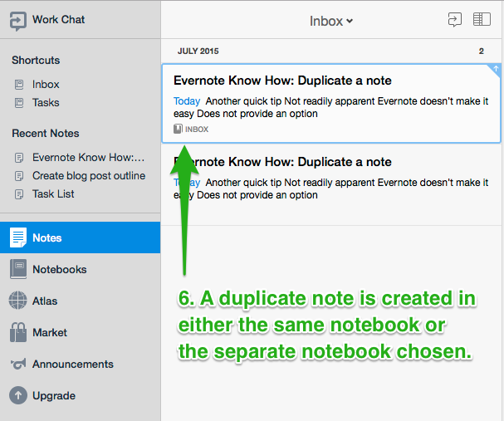Viewport: 504px width, 421px height.
Task: Open Work Chat from the sidebar icon
Action: click(x=17, y=21)
